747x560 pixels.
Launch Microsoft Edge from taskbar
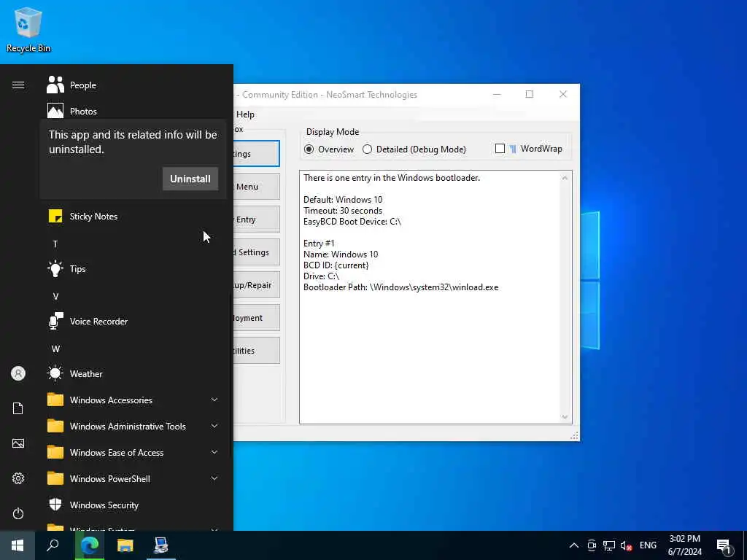pyautogui.click(x=90, y=545)
